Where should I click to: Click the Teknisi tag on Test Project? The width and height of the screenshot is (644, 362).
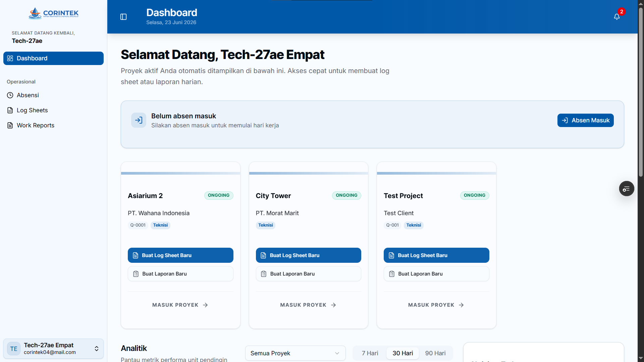pos(414,225)
